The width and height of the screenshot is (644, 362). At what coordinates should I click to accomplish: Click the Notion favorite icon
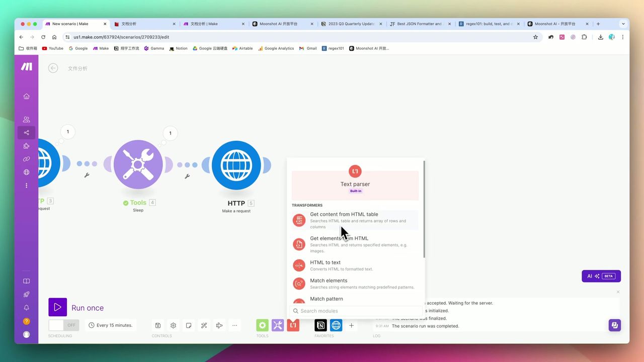[x=320, y=325]
